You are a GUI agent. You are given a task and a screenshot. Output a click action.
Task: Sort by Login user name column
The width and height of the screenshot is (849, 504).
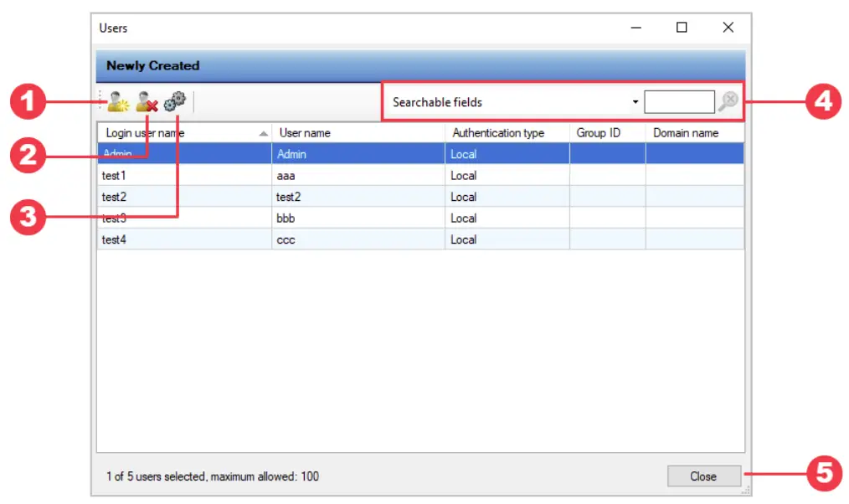pos(184,133)
